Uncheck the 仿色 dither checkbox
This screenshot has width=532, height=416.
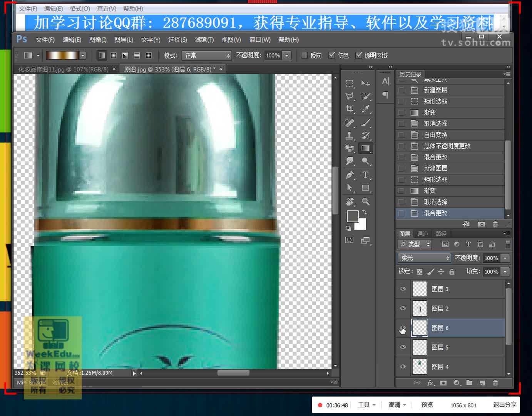click(331, 55)
